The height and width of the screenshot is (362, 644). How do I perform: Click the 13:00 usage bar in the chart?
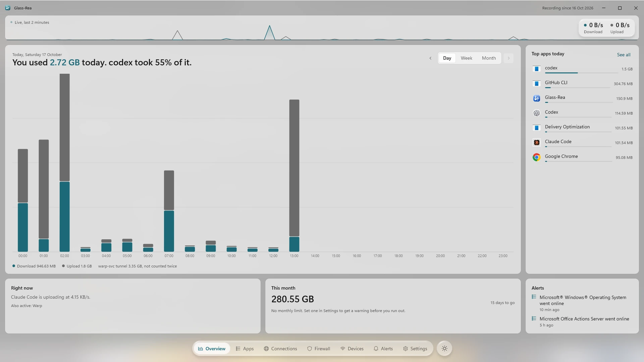[x=294, y=176]
